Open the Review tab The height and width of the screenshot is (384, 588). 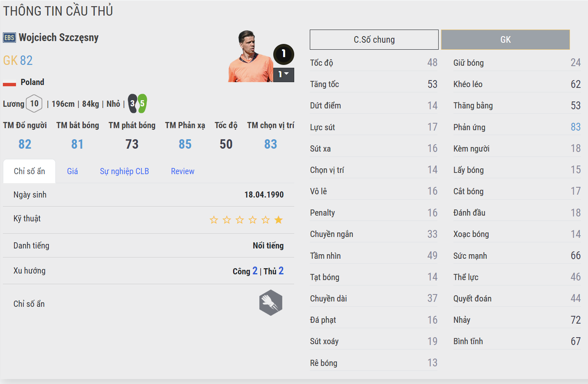(183, 171)
